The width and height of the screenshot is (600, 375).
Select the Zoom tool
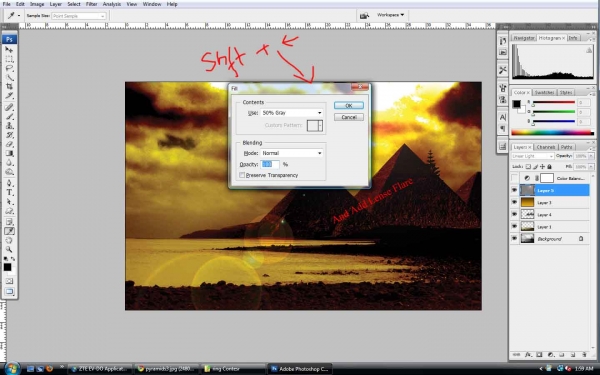point(9,249)
